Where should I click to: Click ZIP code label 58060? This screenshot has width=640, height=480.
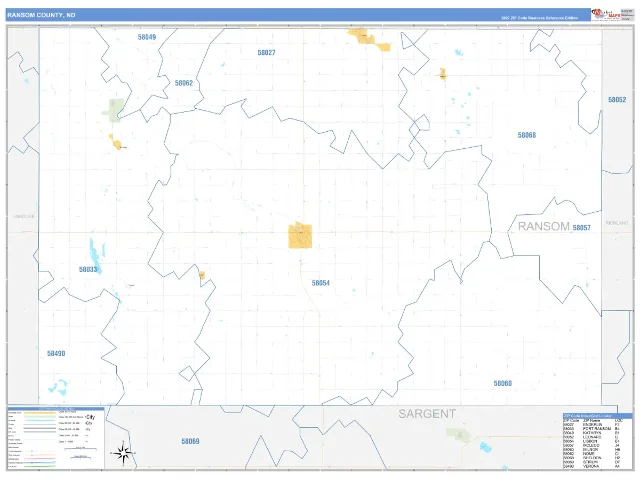pos(502,383)
